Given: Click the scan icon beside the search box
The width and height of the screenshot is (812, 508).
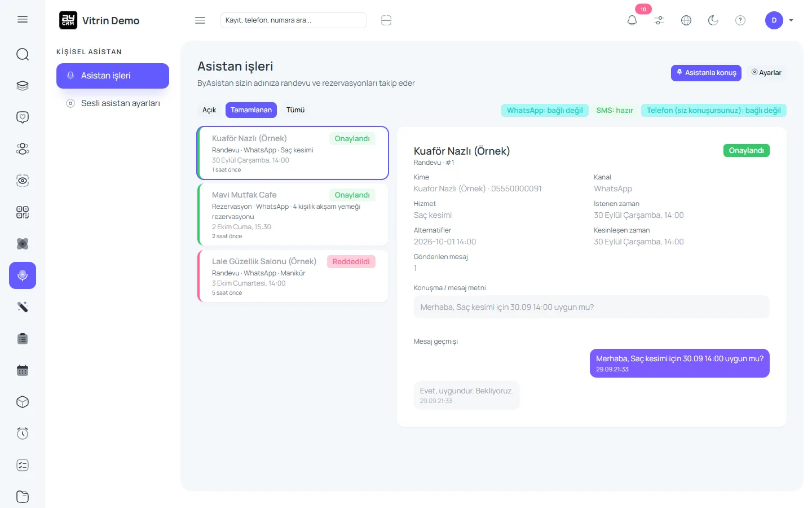Looking at the screenshot, I should tap(386, 20).
